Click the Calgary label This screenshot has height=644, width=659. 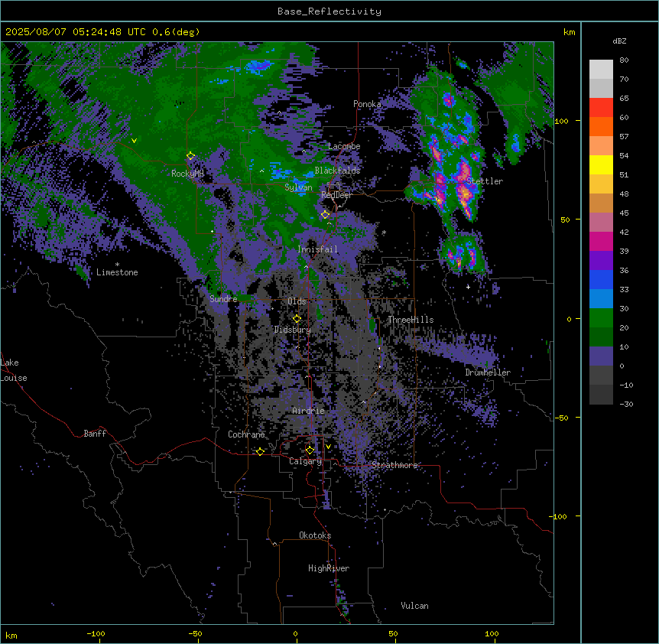(x=305, y=461)
